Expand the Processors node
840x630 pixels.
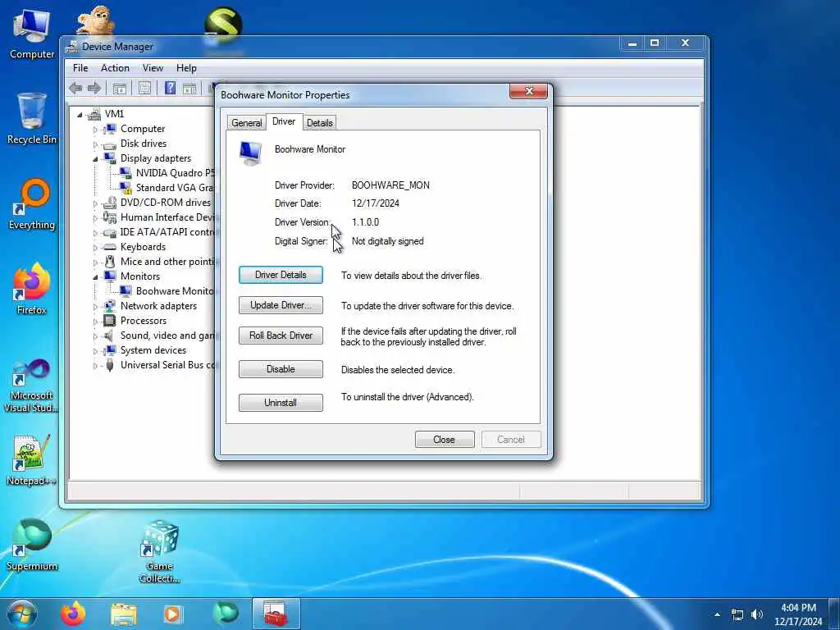pos(95,322)
